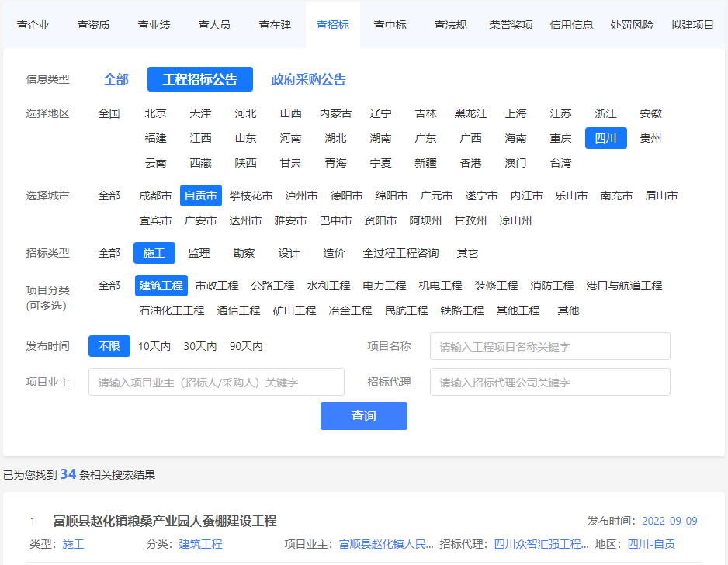Set publish time to 90天内
Screen dimensions: 728x565
click(246, 346)
